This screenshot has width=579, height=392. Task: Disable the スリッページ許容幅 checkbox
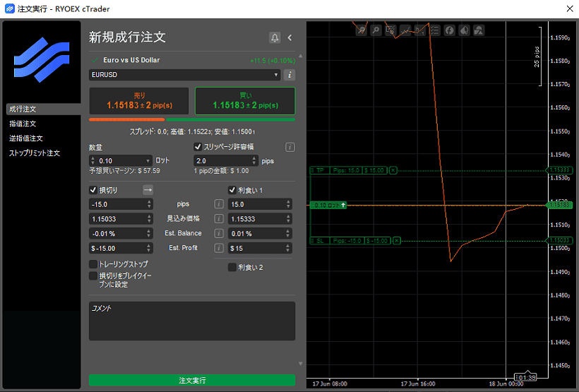tap(198, 147)
